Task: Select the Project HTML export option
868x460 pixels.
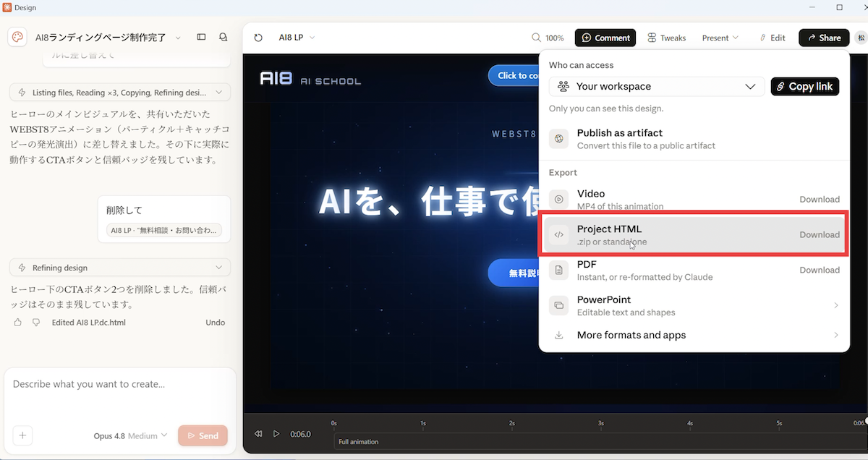Action: tap(694, 234)
